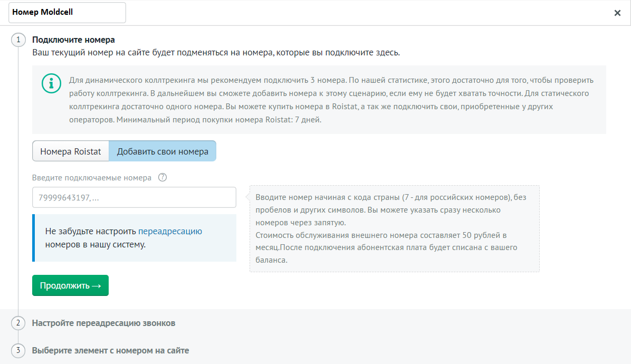
Task: Expand the Настройте переадресацию звонков step
Action: 103,323
